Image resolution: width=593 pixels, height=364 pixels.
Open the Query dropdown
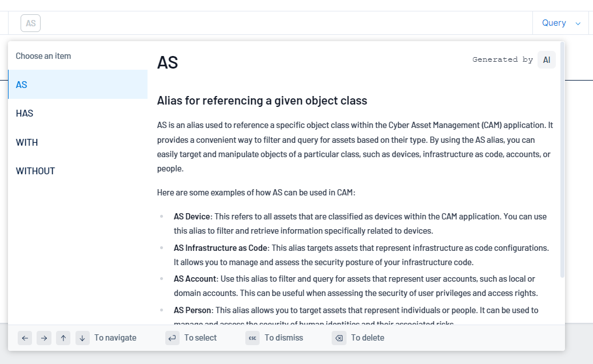(x=554, y=23)
